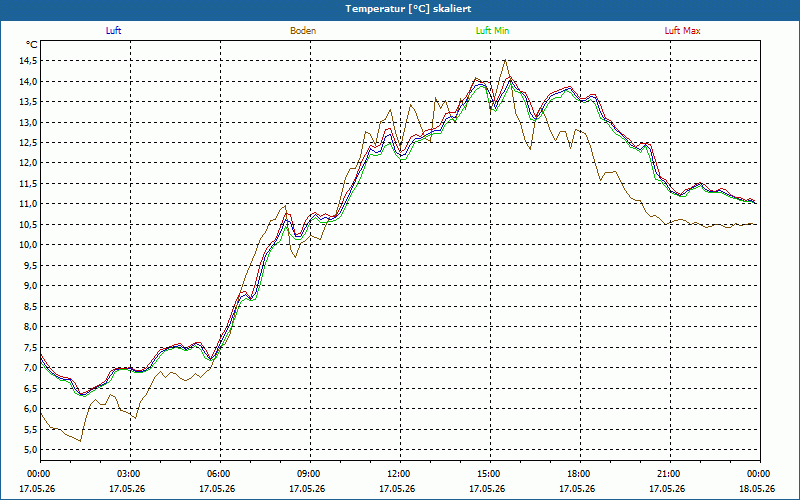Screen dimensions: 800x500
Task: Click the 7,0 y-axis value
Action: point(30,368)
